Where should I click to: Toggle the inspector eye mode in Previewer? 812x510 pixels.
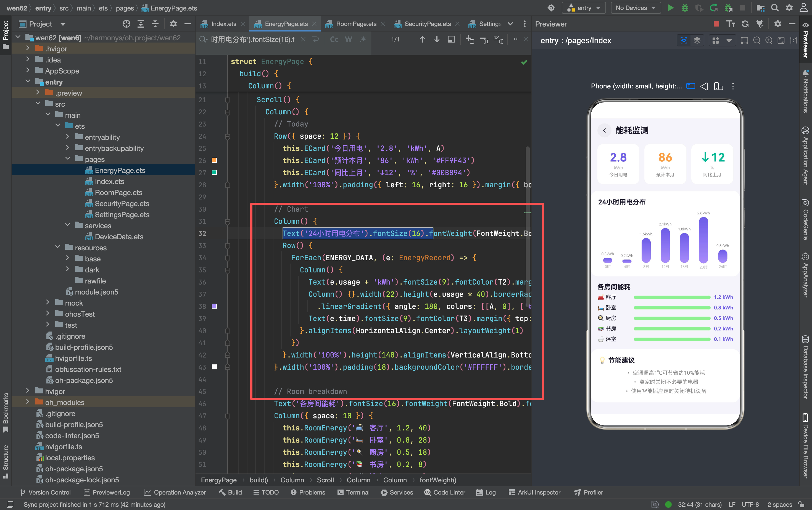[x=684, y=41]
